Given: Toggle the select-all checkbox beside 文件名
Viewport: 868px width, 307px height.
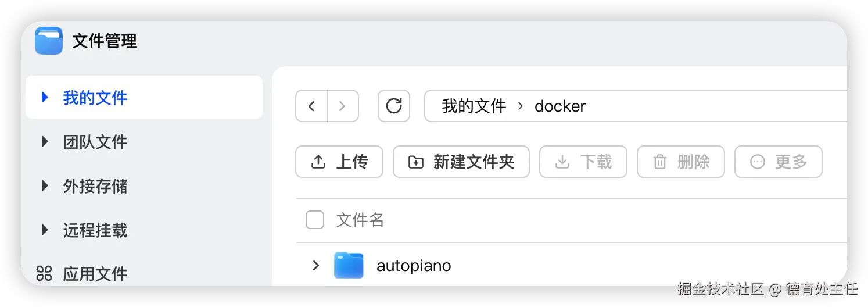Looking at the screenshot, I should [x=315, y=220].
